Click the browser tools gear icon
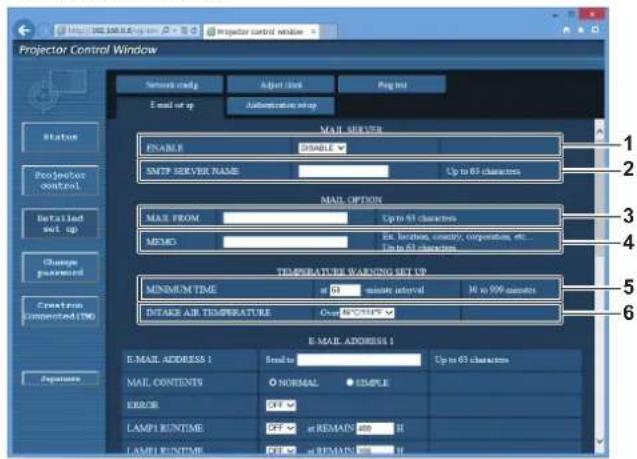Viewport: 637px width, 459px height. pos(595,30)
